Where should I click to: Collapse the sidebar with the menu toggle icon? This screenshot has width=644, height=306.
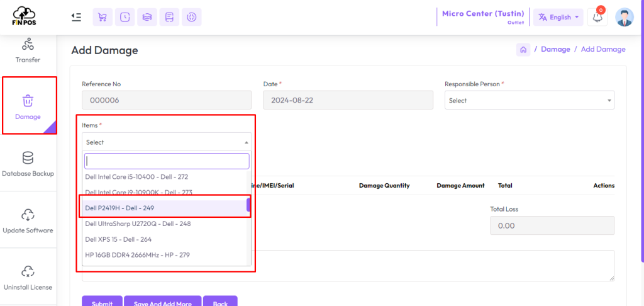point(76,17)
